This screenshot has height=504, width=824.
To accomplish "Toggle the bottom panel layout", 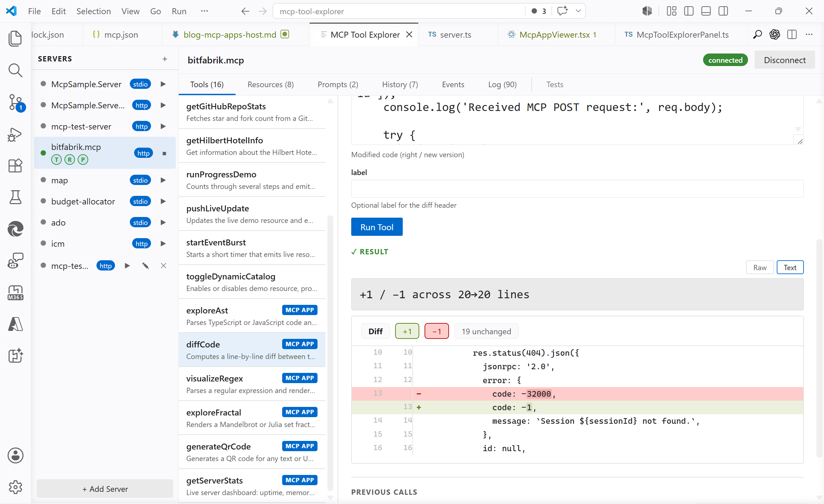I will pos(706,11).
